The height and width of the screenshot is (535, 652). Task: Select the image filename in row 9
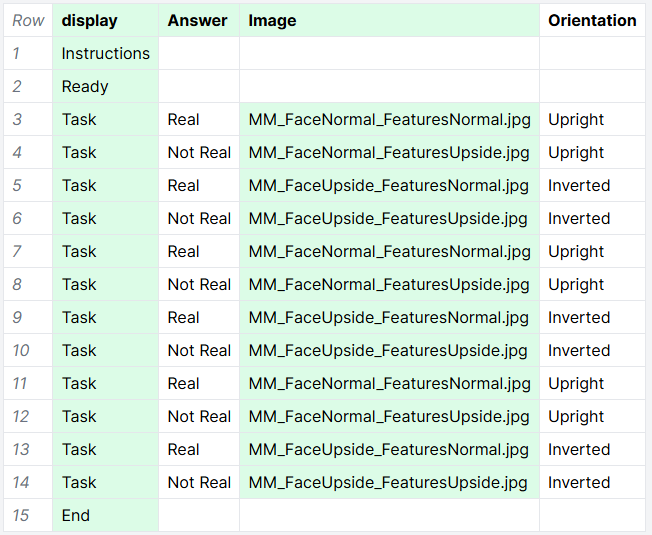[389, 317]
